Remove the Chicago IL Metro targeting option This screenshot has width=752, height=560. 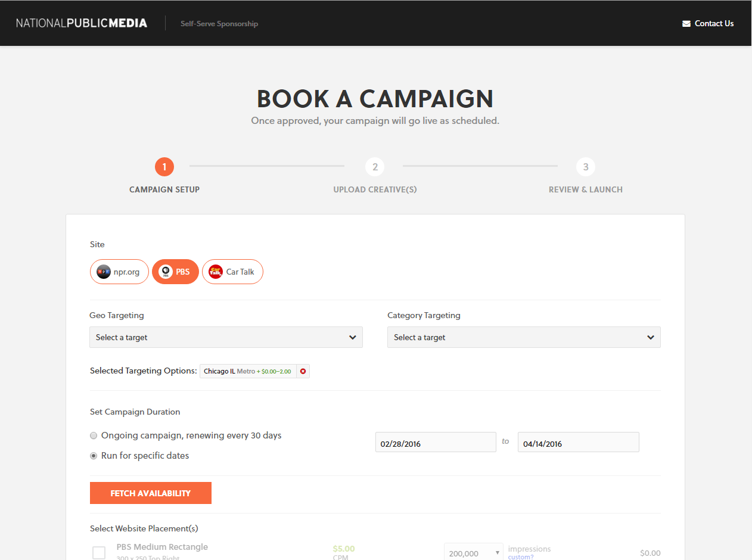(303, 371)
